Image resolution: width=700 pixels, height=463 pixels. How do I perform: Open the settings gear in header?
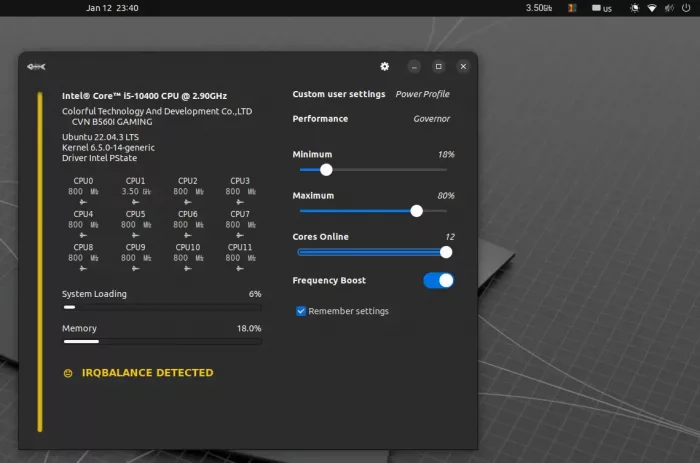point(385,67)
